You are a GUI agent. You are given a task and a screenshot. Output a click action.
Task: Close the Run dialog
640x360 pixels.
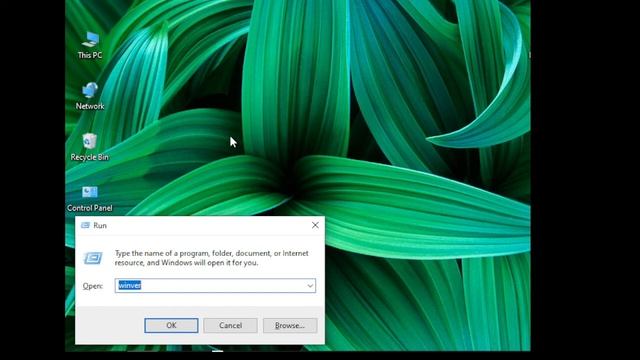pyautogui.click(x=315, y=225)
